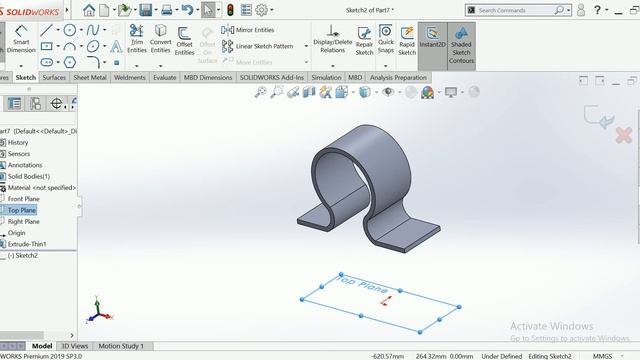Choose the Circle sketch tool
The image size is (640, 360).
pos(70,30)
